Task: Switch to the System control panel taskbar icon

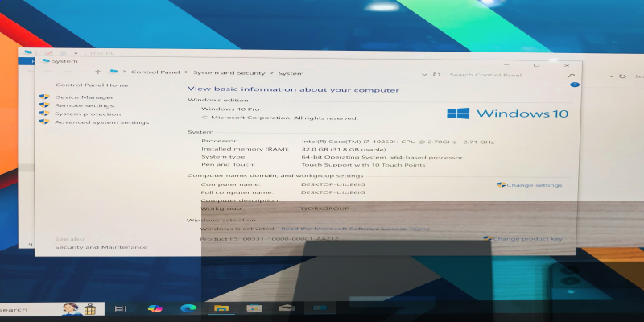Action: [x=320, y=308]
